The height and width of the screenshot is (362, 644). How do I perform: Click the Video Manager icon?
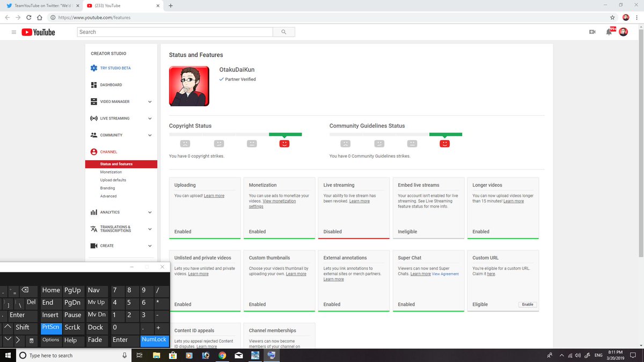click(x=94, y=101)
